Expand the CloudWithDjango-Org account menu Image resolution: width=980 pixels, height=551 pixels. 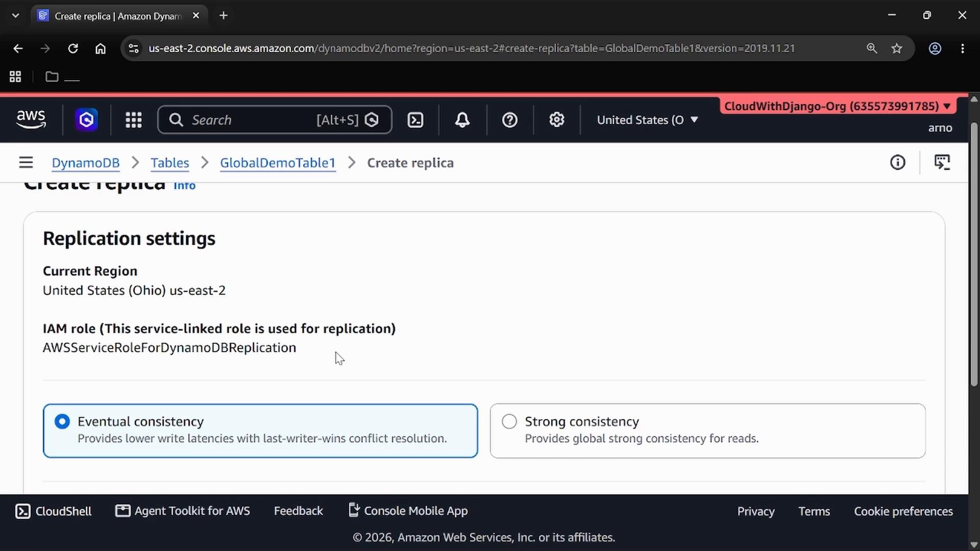(837, 106)
